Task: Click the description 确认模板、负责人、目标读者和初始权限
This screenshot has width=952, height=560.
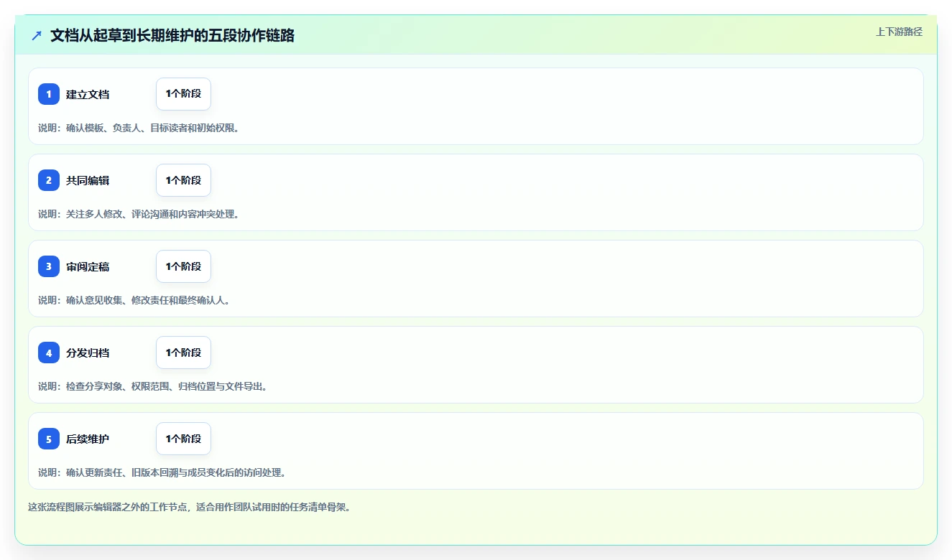Action: click(139, 128)
